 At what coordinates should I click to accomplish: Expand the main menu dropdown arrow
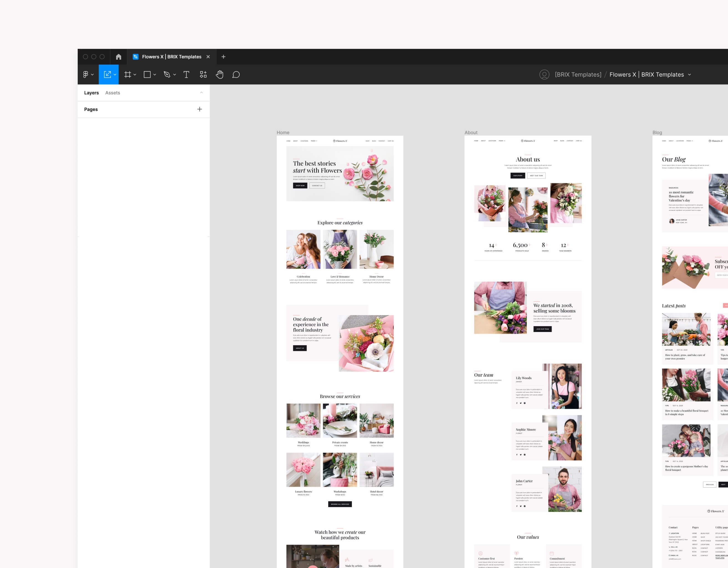(92, 75)
